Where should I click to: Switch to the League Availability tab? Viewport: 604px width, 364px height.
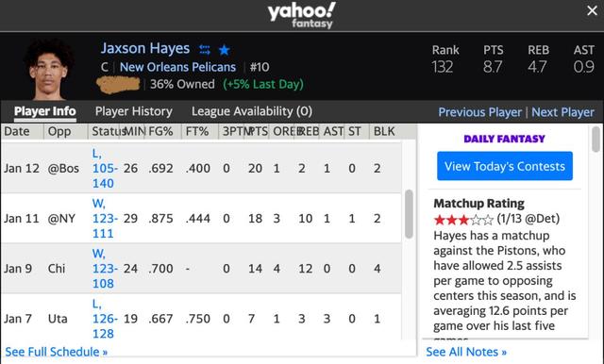252,111
